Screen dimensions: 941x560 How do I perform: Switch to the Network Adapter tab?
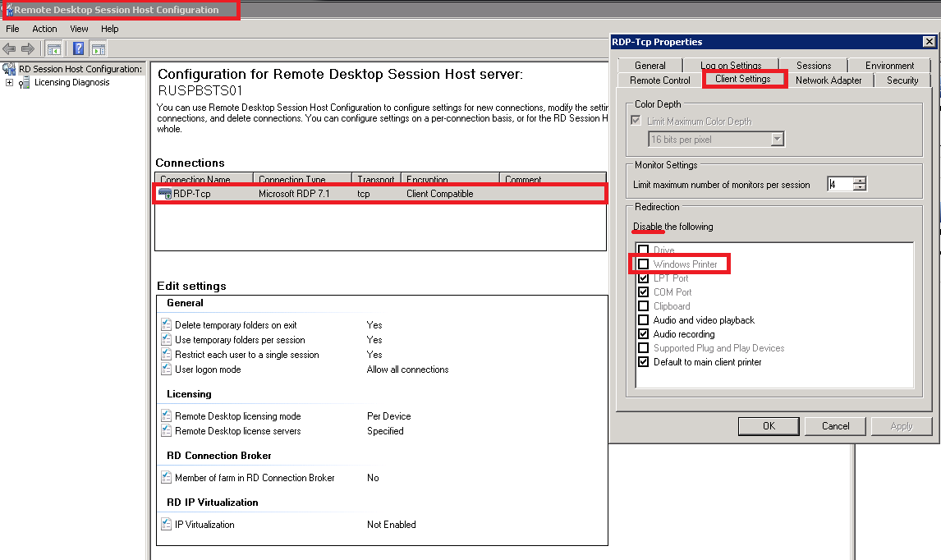(829, 80)
